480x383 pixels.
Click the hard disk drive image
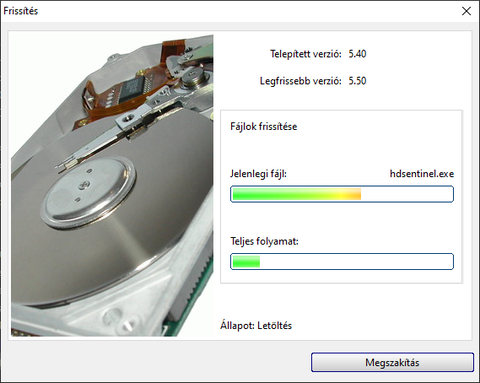click(x=112, y=185)
